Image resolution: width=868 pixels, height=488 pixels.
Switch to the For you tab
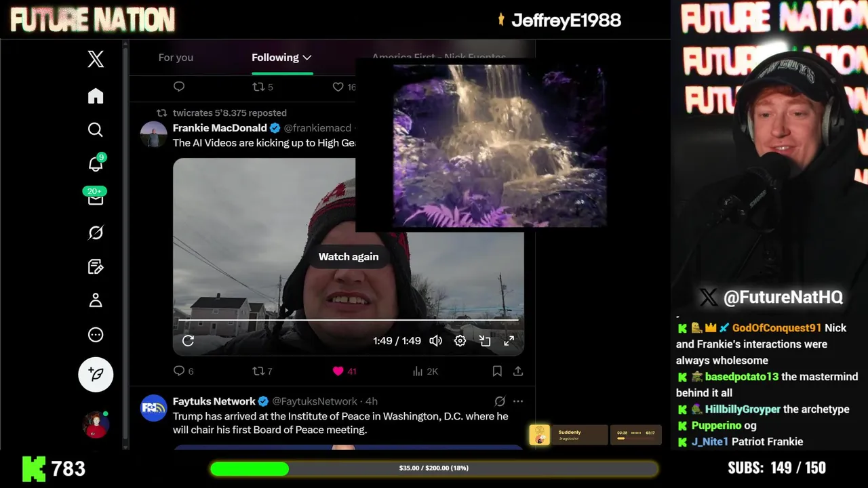(176, 58)
